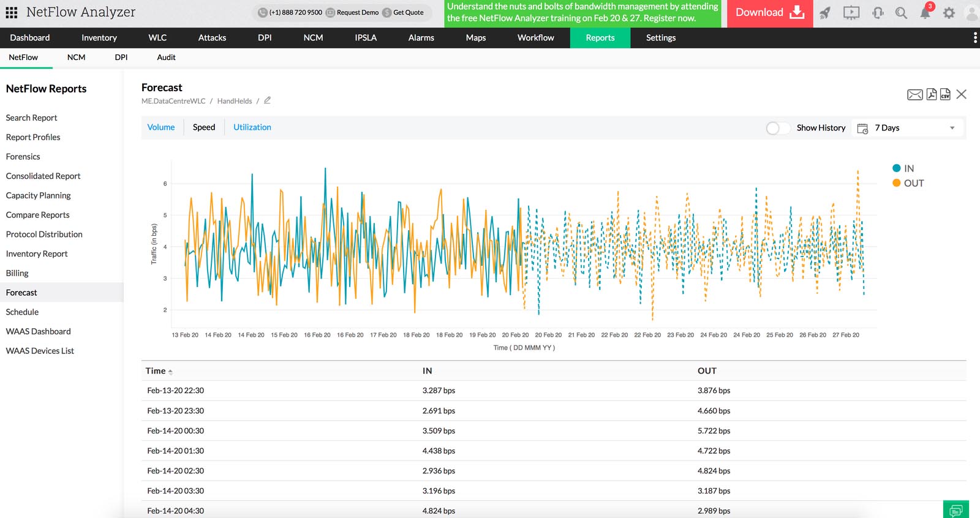
Task: Enable the Show History toggle
Action: click(x=777, y=128)
